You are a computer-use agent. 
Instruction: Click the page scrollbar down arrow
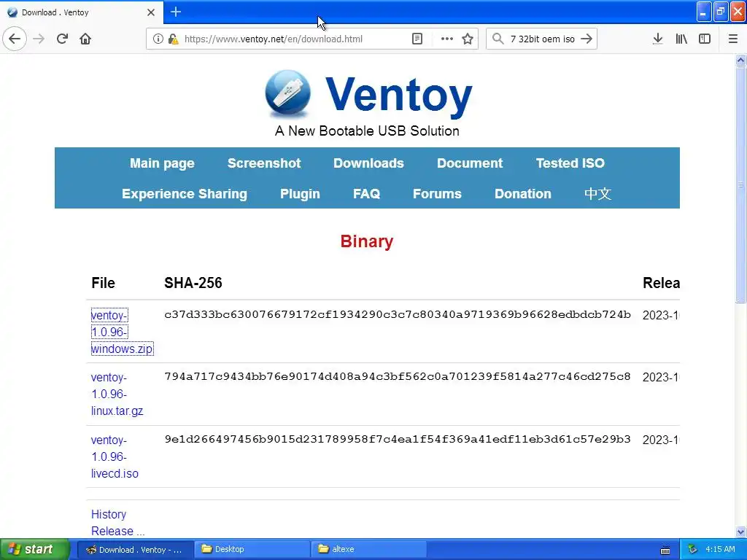click(740, 532)
